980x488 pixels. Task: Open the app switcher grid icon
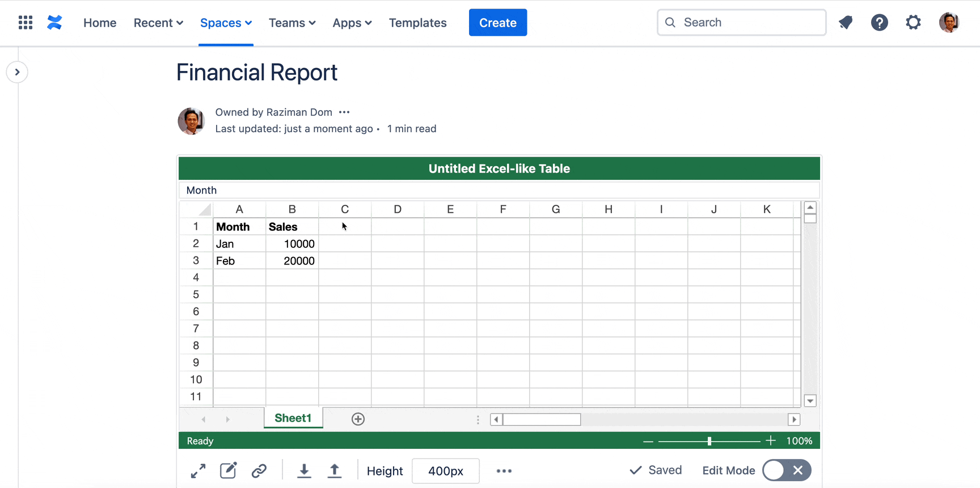26,23
